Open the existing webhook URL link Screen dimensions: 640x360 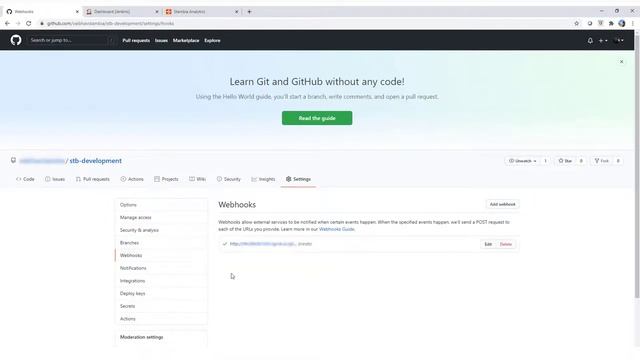click(262, 244)
